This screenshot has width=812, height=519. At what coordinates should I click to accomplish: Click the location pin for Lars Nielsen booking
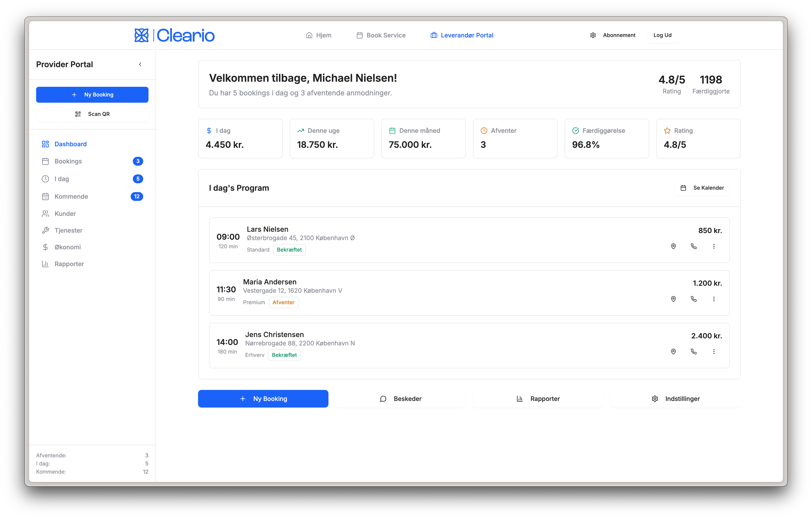click(x=673, y=246)
